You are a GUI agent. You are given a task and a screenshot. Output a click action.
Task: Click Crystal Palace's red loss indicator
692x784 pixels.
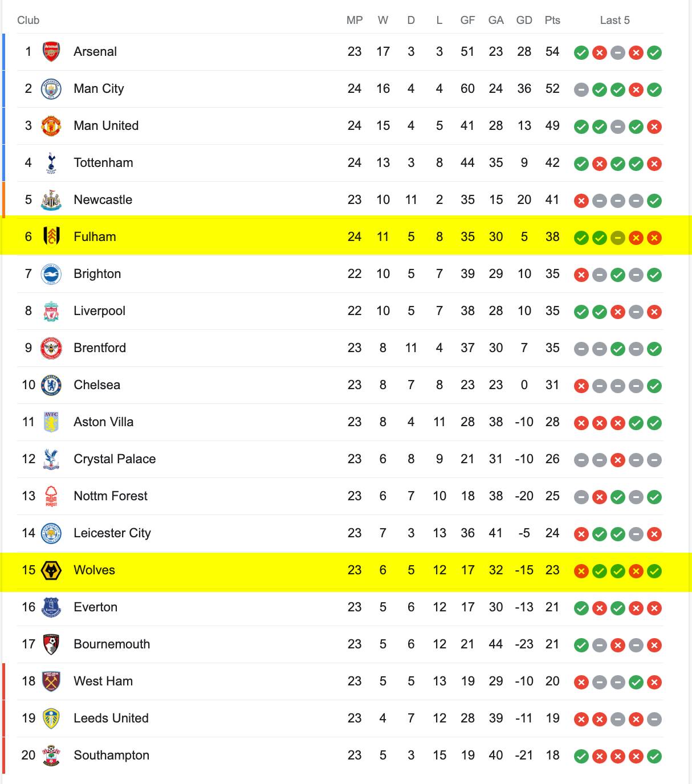618,460
